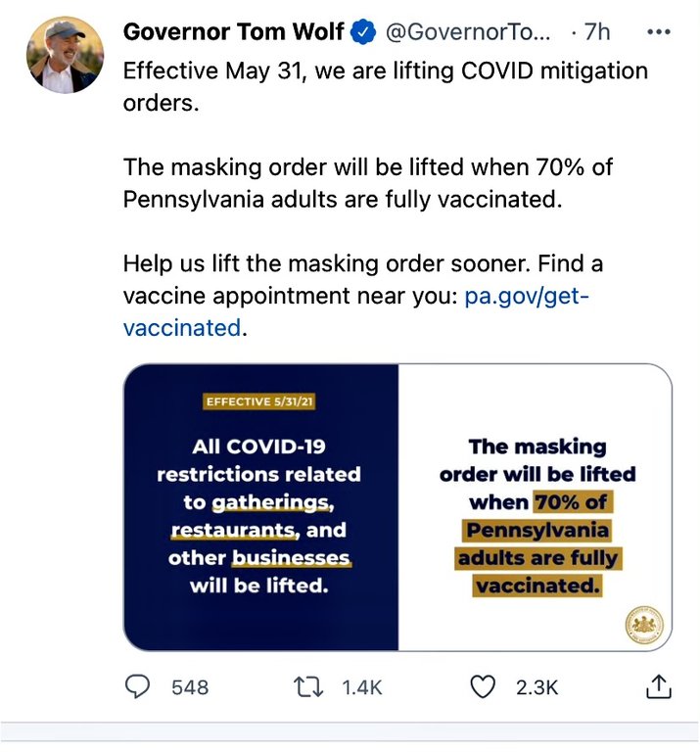The image size is (700, 752).
Task: Click the tweet's first line about May 31
Action: 385,72
